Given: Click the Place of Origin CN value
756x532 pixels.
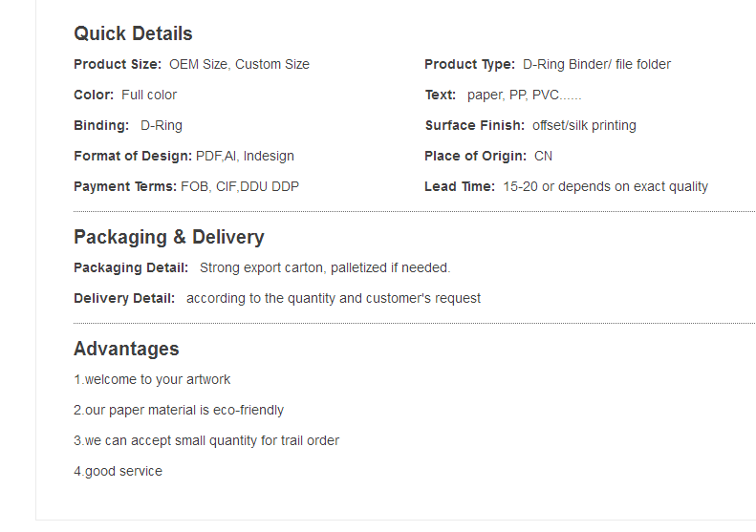Looking at the screenshot, I should tap(544, 156).
